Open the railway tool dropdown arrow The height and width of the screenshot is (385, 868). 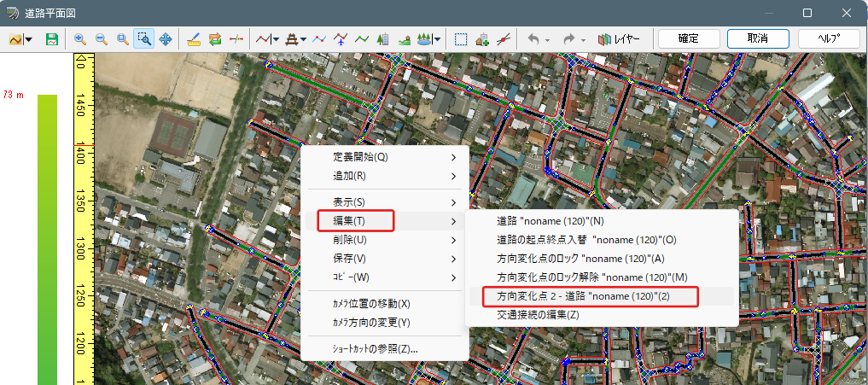(x=304, y=39)
